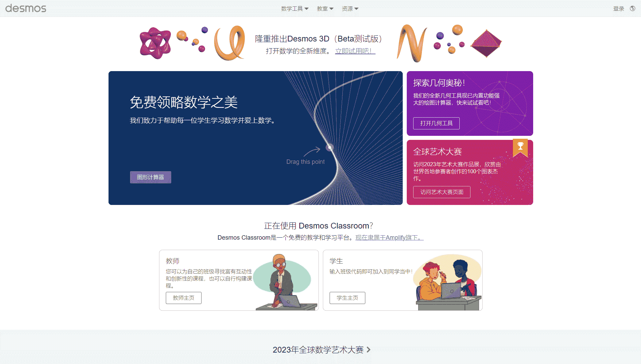Click the Drag this point label

pyautogui.click(x=305, y=162)
